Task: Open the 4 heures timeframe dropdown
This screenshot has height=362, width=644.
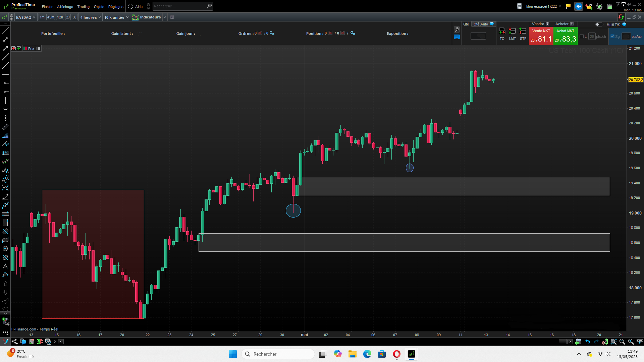Action: tap(91, 17)
